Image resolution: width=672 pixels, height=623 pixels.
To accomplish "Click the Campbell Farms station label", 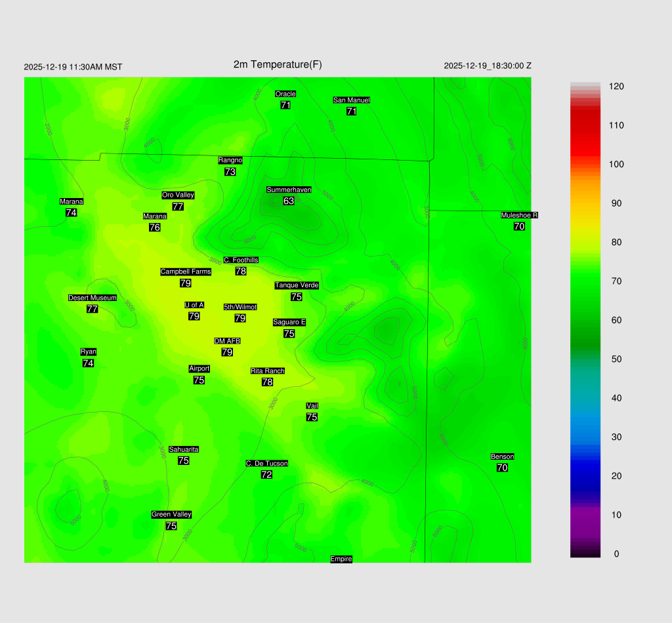I will (x=186, y=271).
